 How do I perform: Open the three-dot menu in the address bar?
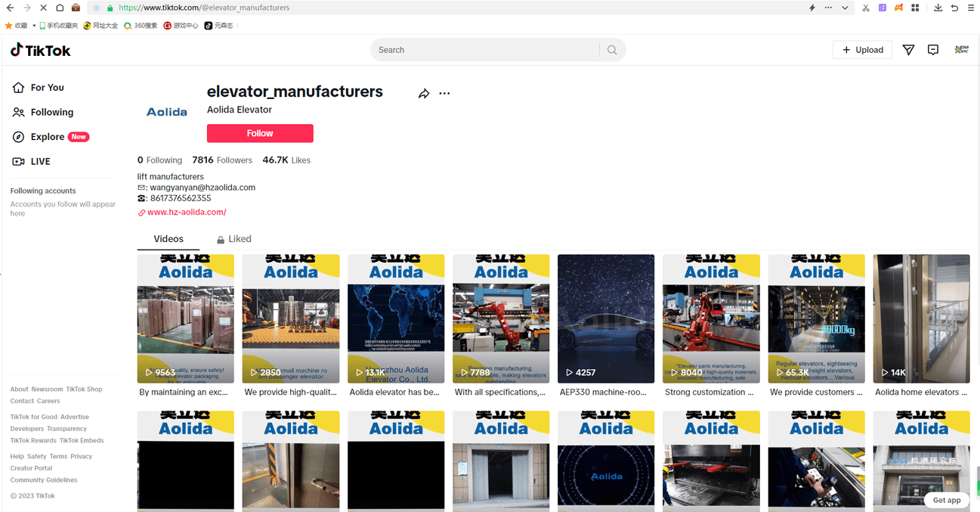point(828,8)
